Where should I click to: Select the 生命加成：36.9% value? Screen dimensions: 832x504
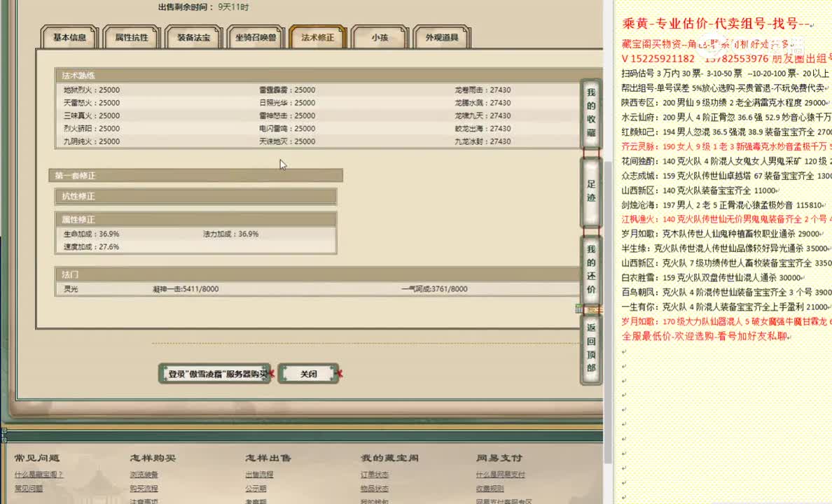pos(91,234)
